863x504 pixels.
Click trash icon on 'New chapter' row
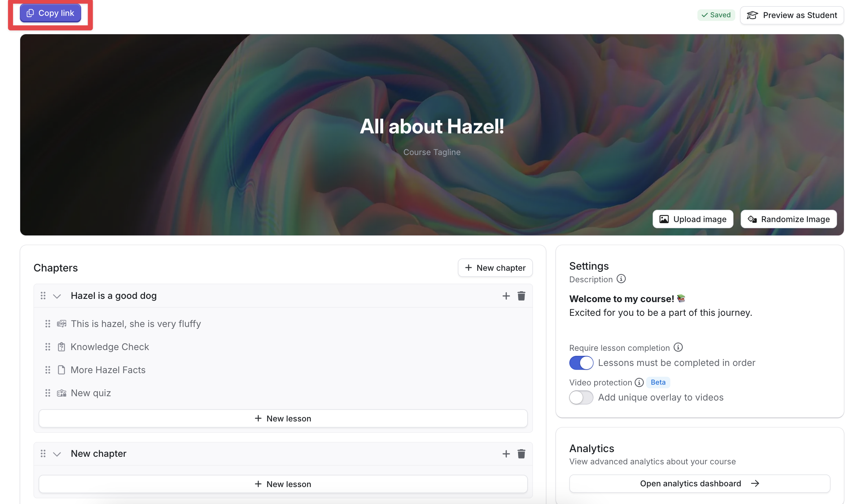521,454
